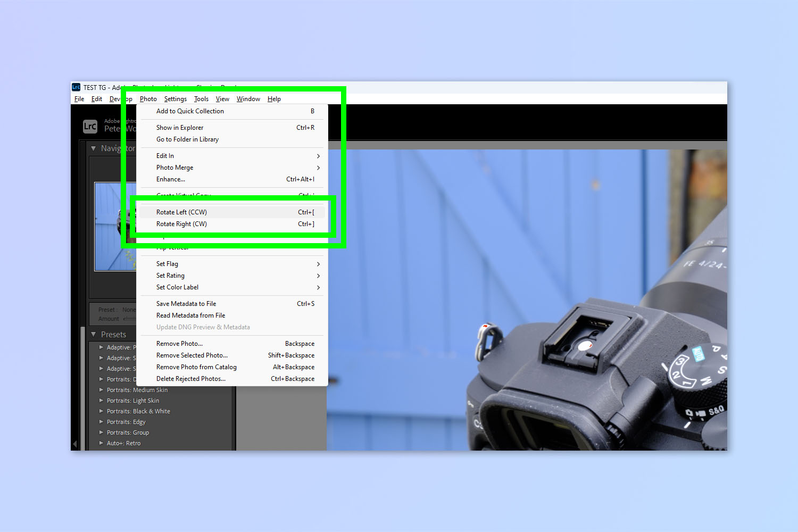Open the Tools menu
The width and height of the screenshot is (798, 532).
click(201, 99)
